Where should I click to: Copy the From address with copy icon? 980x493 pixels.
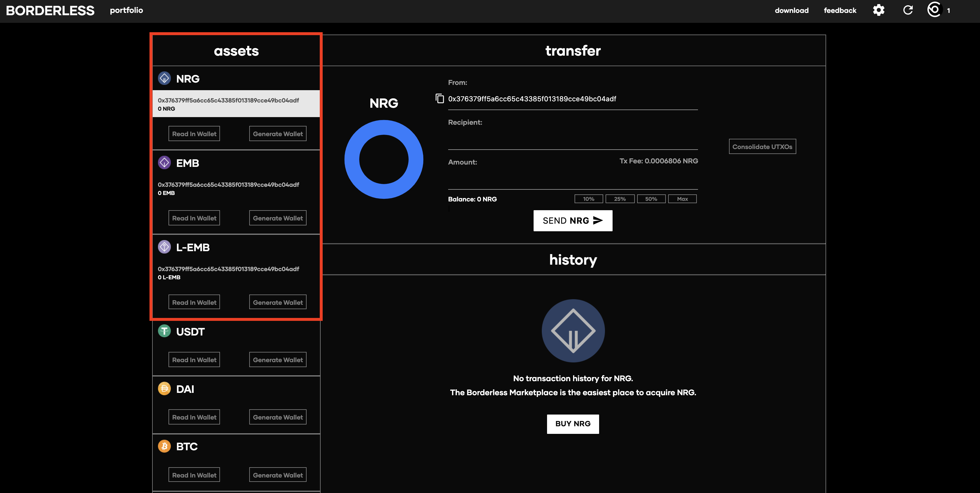[x=439, y=99]
